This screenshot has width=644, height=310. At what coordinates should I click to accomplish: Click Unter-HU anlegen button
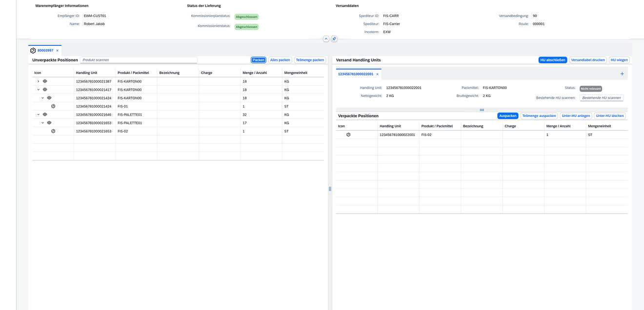(576, 116)
